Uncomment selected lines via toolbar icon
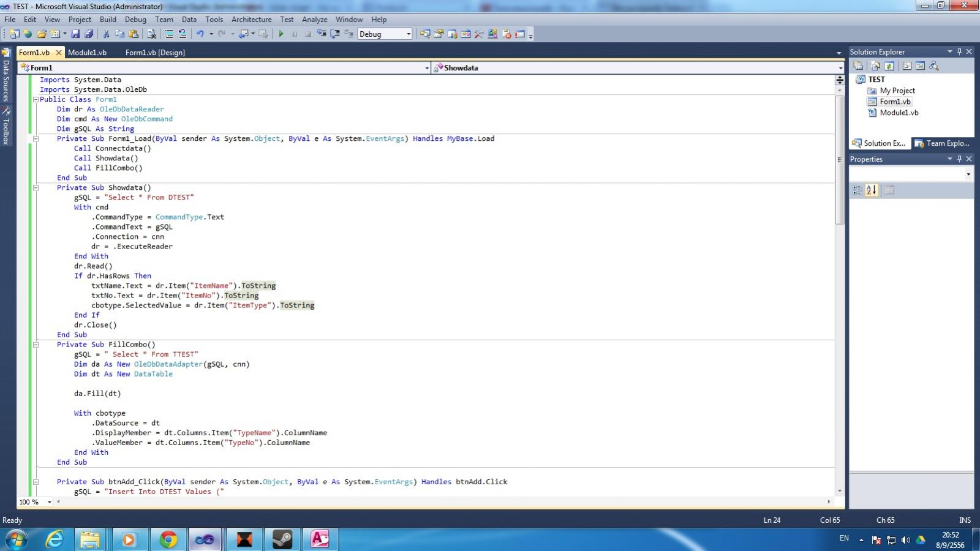Image resolution: width=980 pixels, height=551 pixels. (182, 34)
